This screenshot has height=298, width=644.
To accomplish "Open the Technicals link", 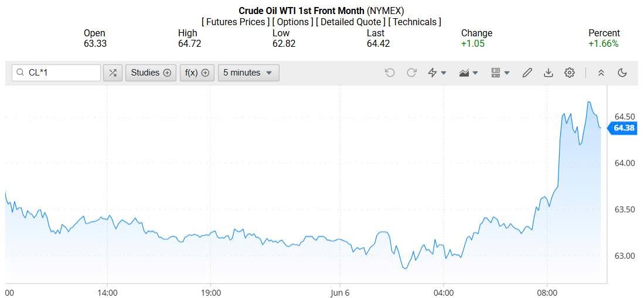I will pos(415,22).
